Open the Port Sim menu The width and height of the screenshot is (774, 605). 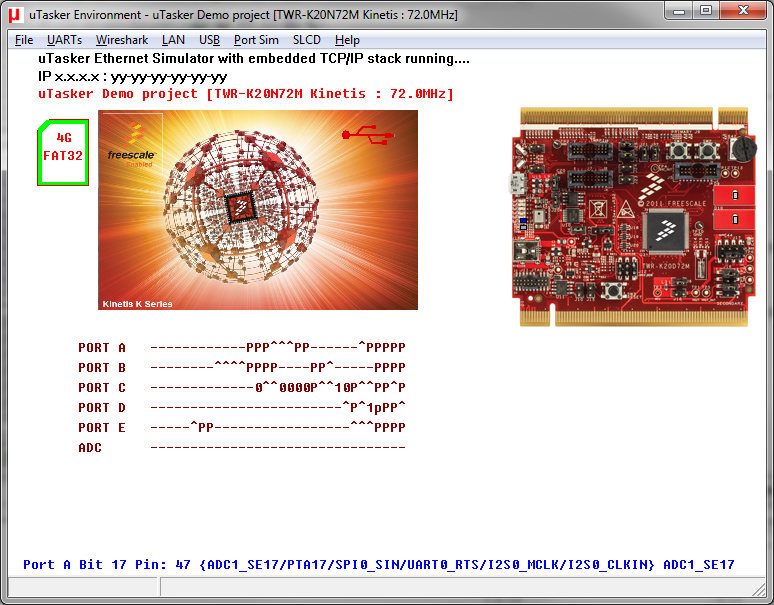tap(256, 40)
